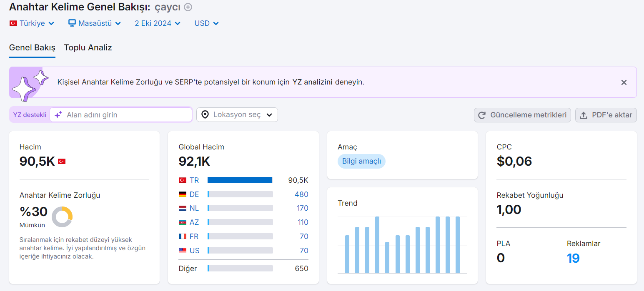
Task: Open the Türkiye country dropdown
Action: (32, 23)
